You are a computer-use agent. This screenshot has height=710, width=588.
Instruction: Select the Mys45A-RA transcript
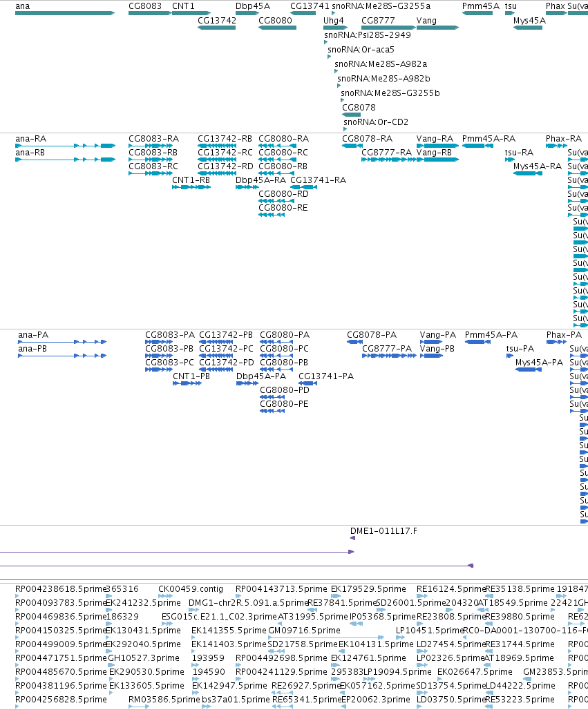[x=528, y=173]
